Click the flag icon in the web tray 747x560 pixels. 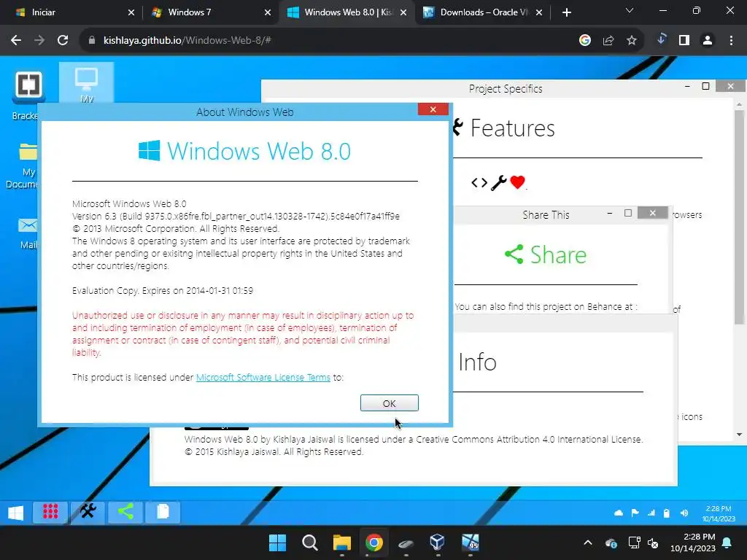point(635,513)
